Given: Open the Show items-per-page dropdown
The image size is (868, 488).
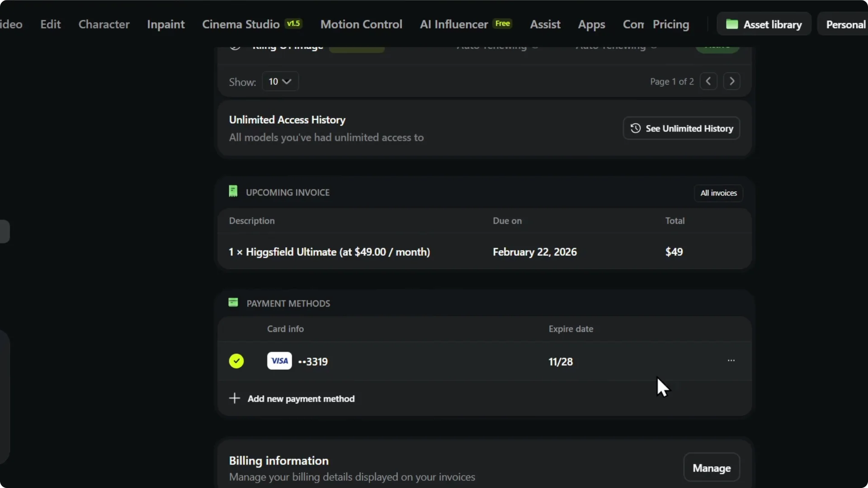Looking at the screenshot, I should 280,81.
